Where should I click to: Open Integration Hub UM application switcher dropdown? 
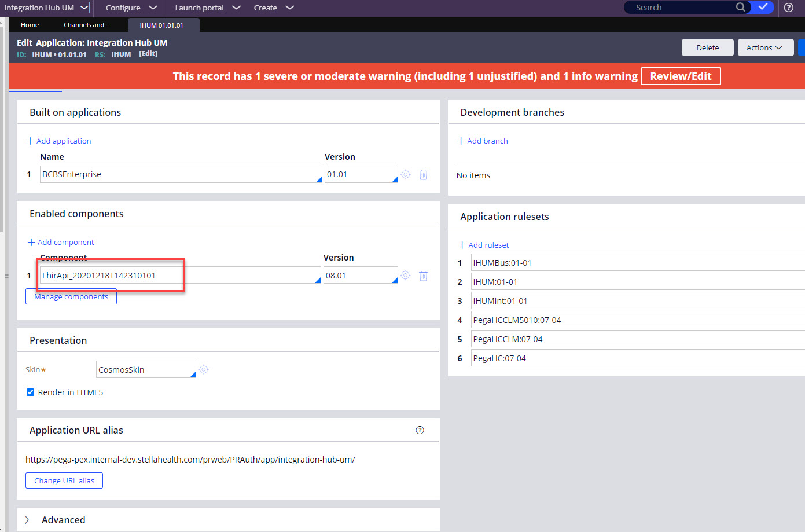coord(84,8)
